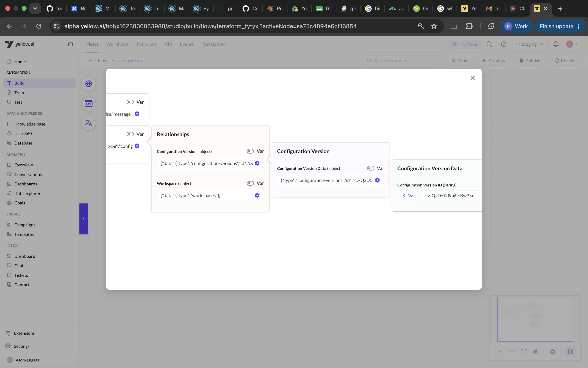Zoom out canvas with the minus icon

[512, 352]
